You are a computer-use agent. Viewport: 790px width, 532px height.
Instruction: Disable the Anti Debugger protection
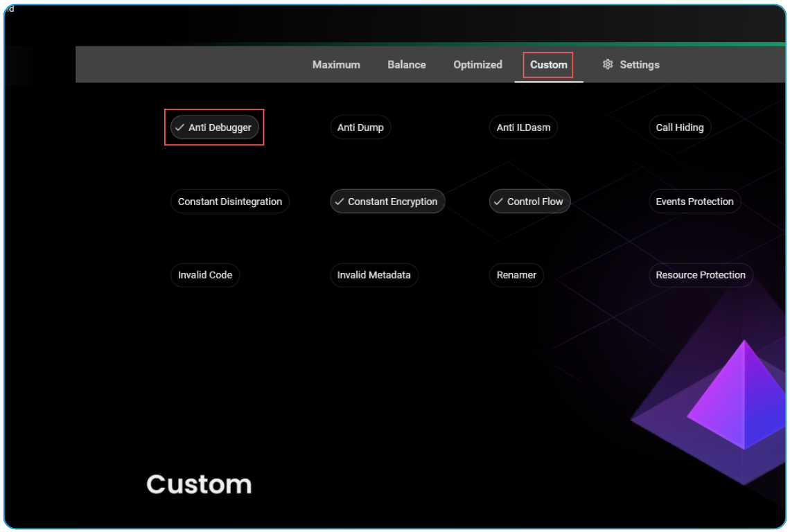coord(214,127)
